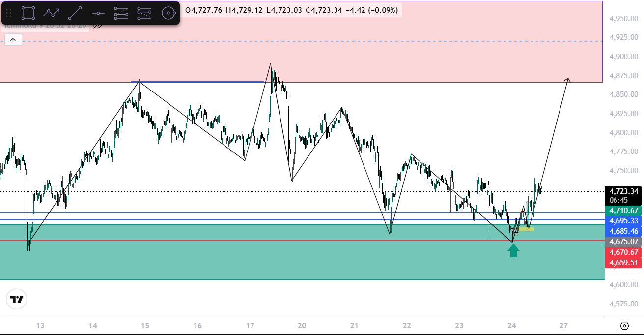
Task: Click the 4,950.00 price axis label
Action: pyautogui.click(x=623, y=19)
